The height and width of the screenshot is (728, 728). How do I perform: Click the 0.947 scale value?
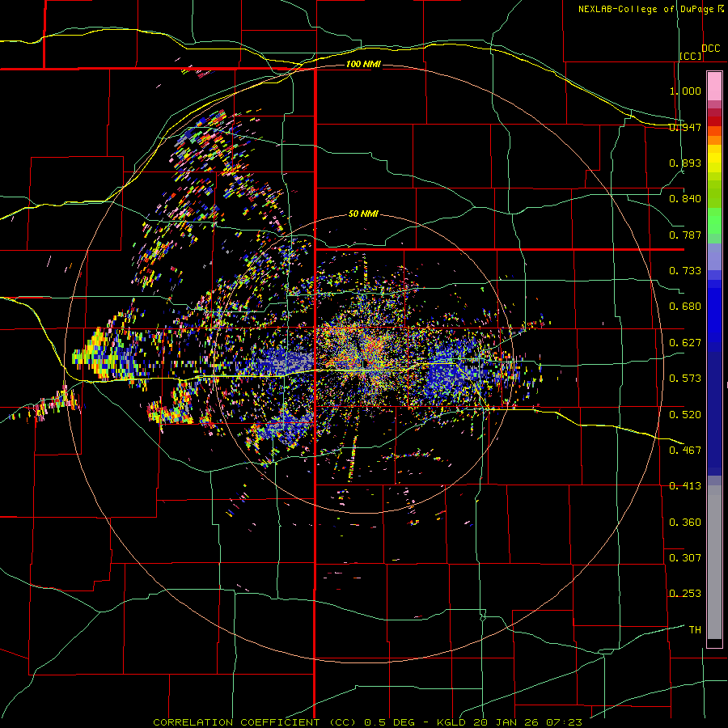[685, 127]
